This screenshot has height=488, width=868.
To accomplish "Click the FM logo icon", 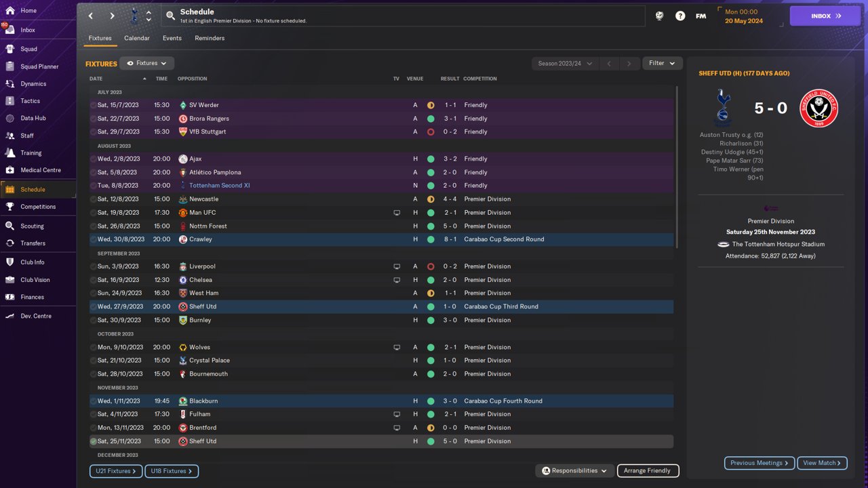I will pyautogui.click(x=701, y=16).
